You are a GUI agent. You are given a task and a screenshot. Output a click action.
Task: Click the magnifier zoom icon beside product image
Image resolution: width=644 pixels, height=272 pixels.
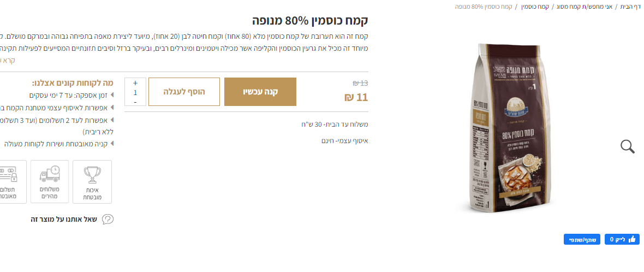(x=628, y=146)
